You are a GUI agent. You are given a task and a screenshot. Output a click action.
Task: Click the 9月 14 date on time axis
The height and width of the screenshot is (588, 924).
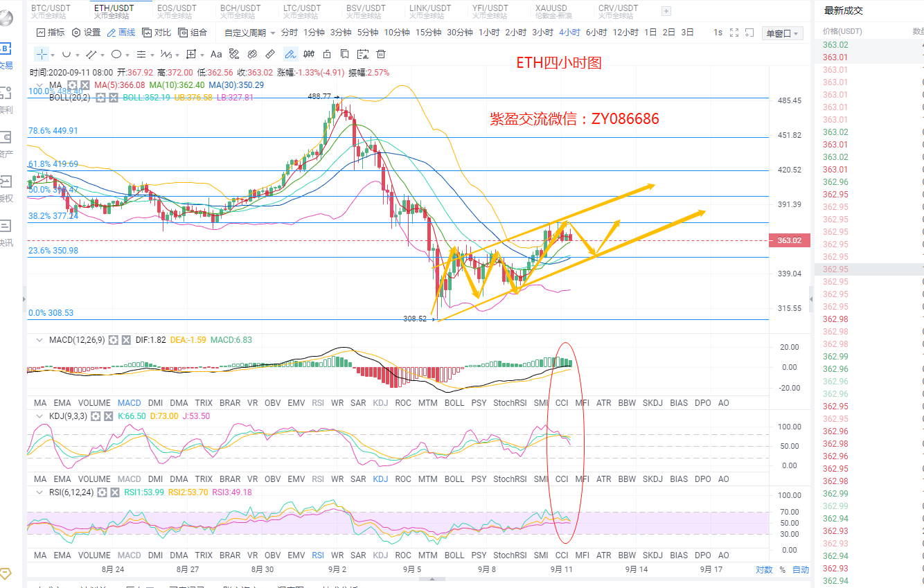point(636,570)
